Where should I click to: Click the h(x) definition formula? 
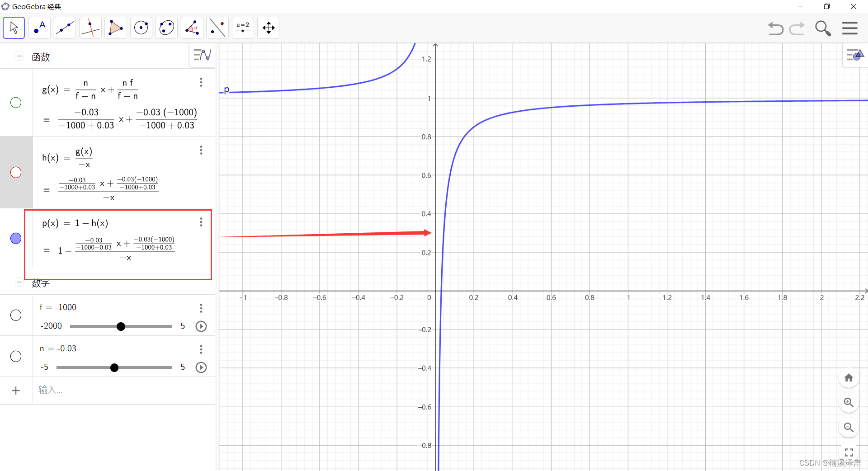[67, 157]
